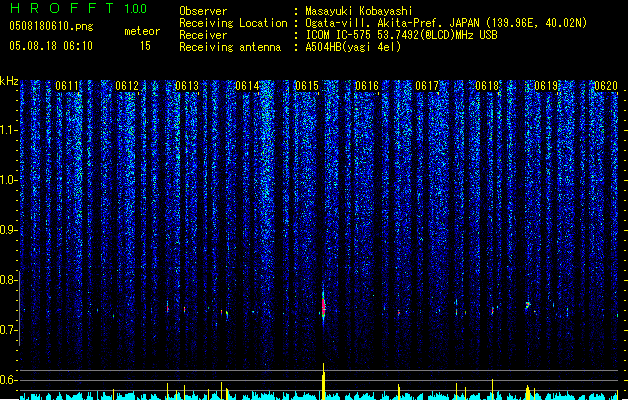Click the kHz axis unit label
Viewport: 629px width, 400px height.
pos(9,81)
